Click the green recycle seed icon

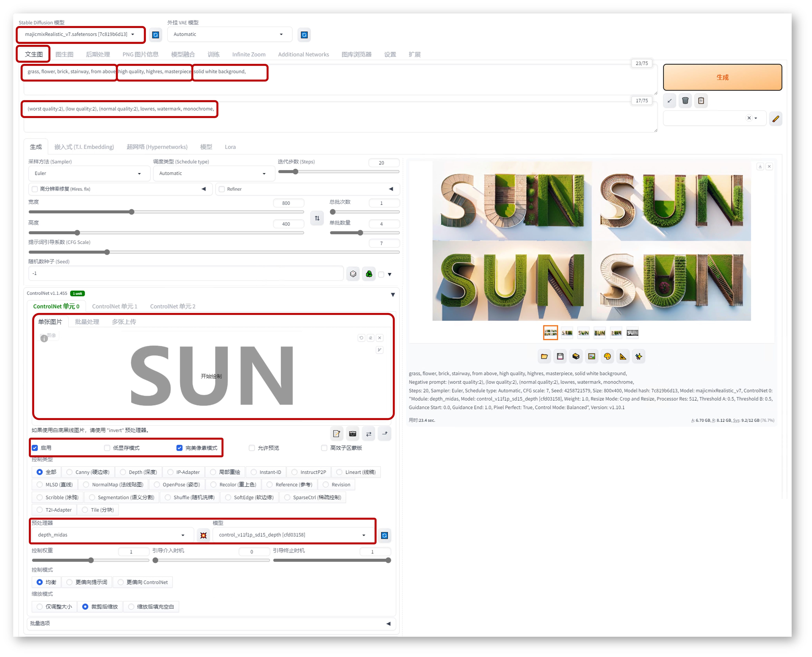click(x=369, y=274)
